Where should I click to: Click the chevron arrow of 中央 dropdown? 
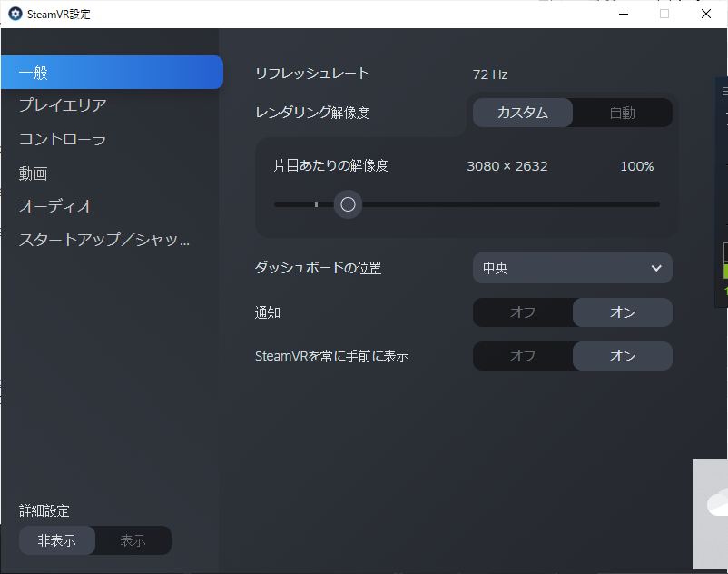(x=656, y=268)
